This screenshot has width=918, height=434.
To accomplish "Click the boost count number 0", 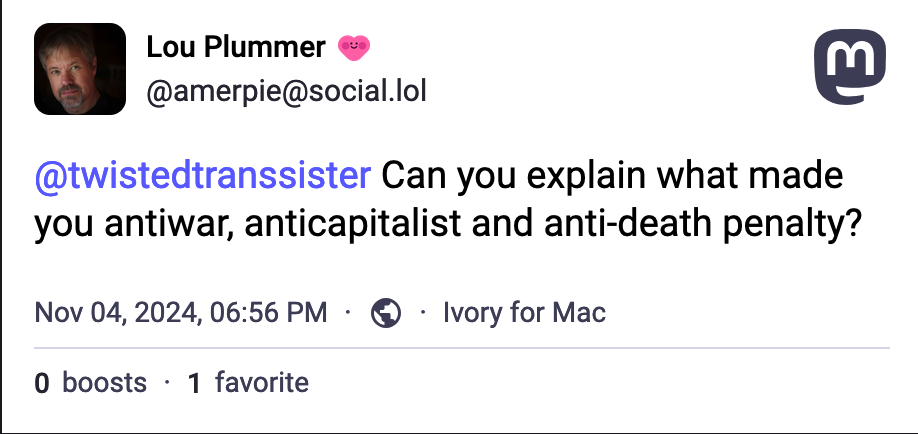I will [x=42, y=382].
